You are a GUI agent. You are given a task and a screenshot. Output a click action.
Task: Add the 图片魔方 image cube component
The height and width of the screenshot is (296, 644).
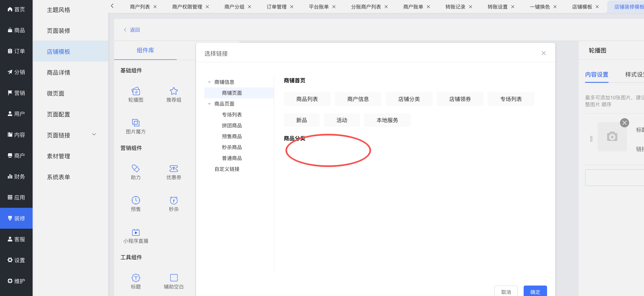coord(135,123)
